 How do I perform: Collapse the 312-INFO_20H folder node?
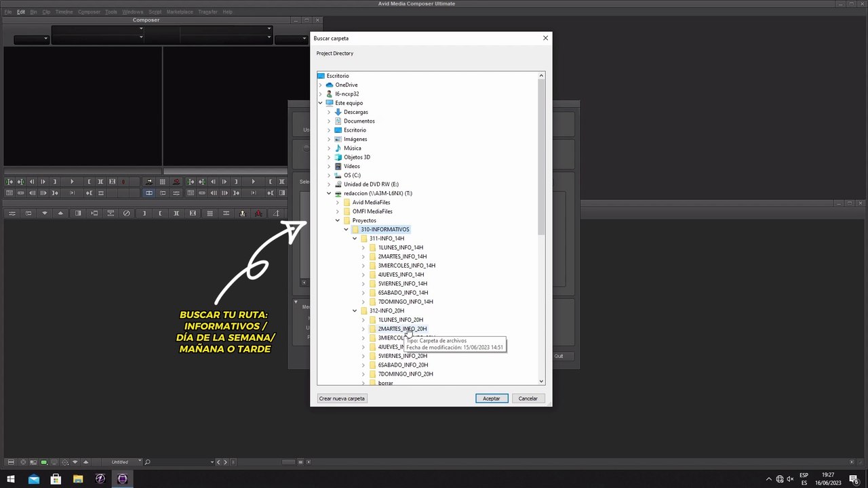(355, 311)
